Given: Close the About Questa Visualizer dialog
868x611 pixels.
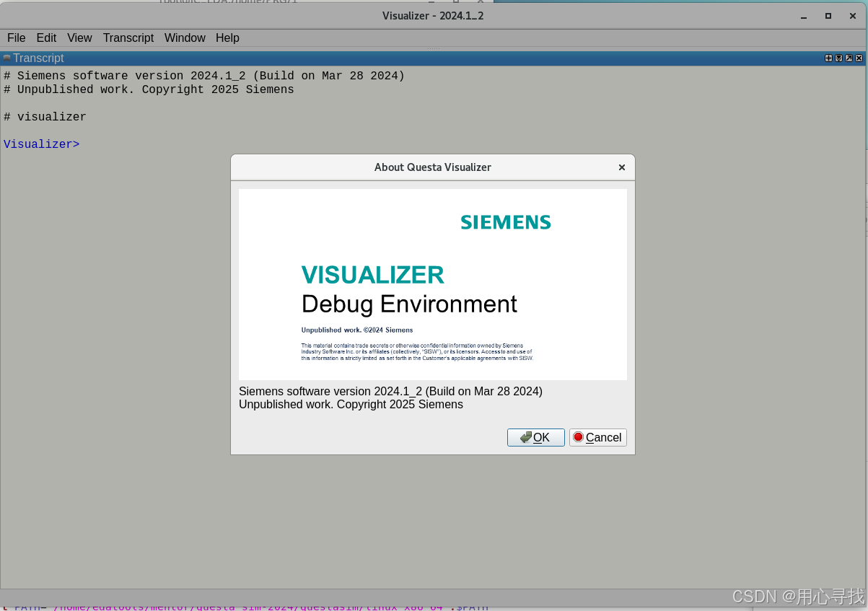Looking at the screenshot, I should coord(622,167).
